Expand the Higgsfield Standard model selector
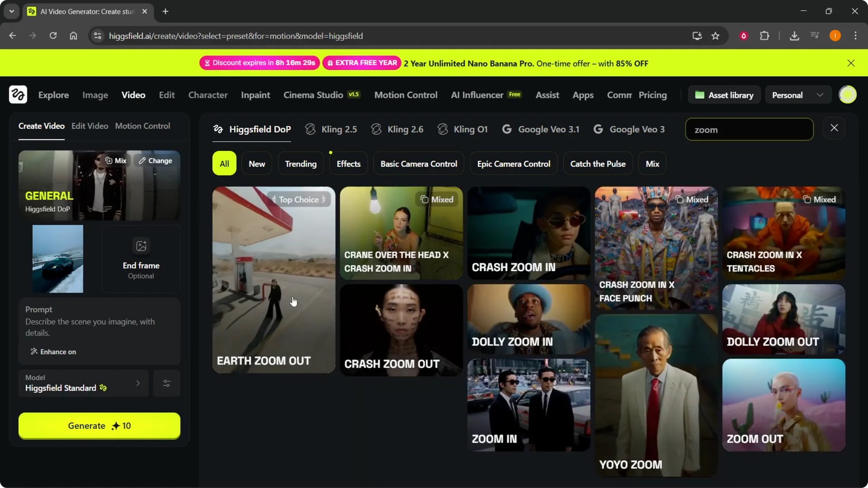Viewport: 868px width, 488px height. pos(84,383)
